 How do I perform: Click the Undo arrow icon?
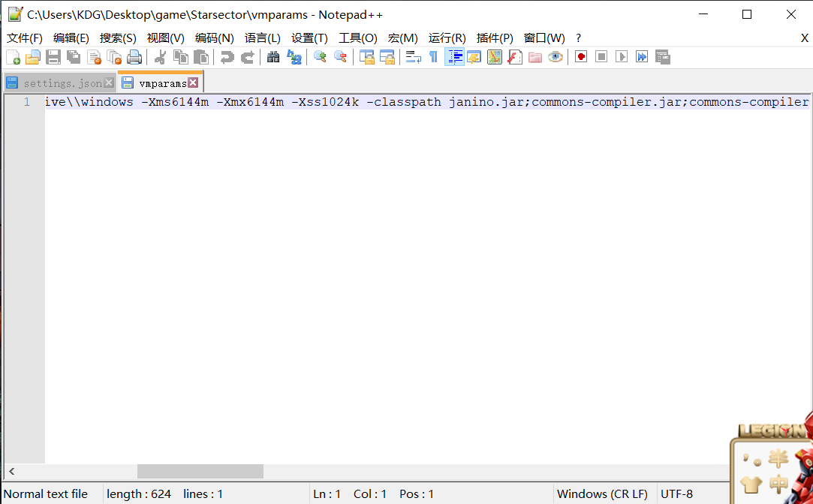click(227, 57)
